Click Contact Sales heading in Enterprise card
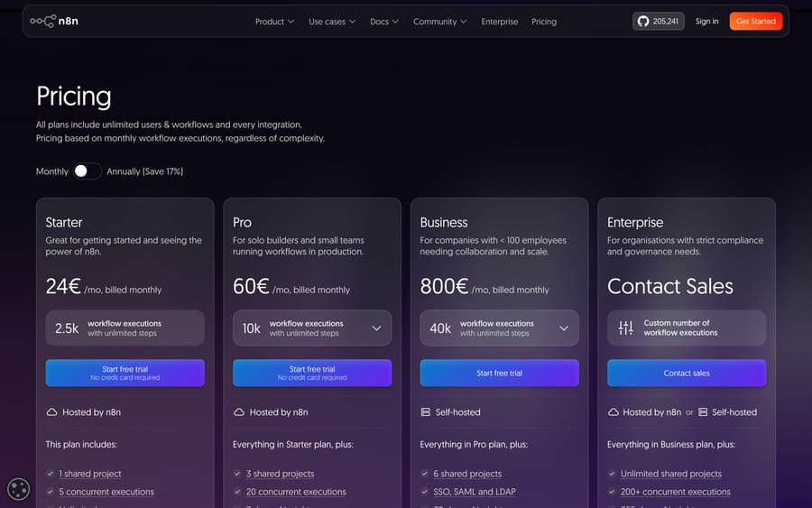Screen dimensions: 812x508 pyautogui.click(x=670, y=286)
